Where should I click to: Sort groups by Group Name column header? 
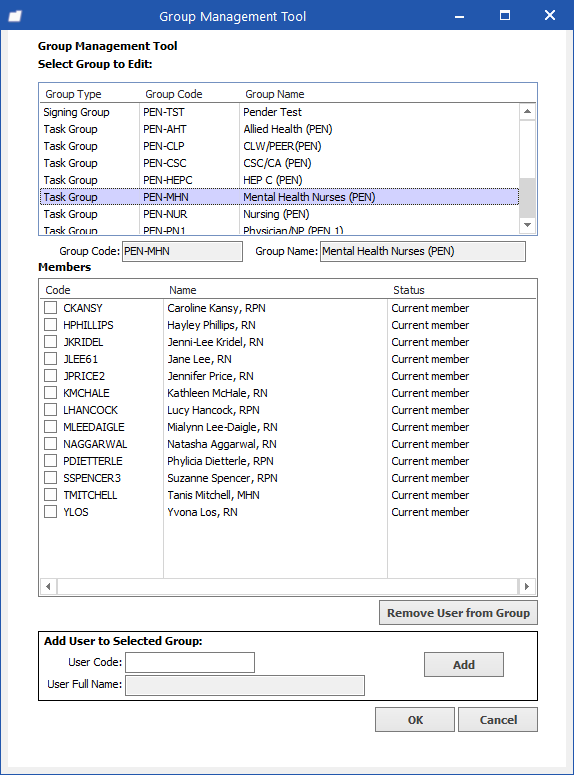tap(275, 94)
